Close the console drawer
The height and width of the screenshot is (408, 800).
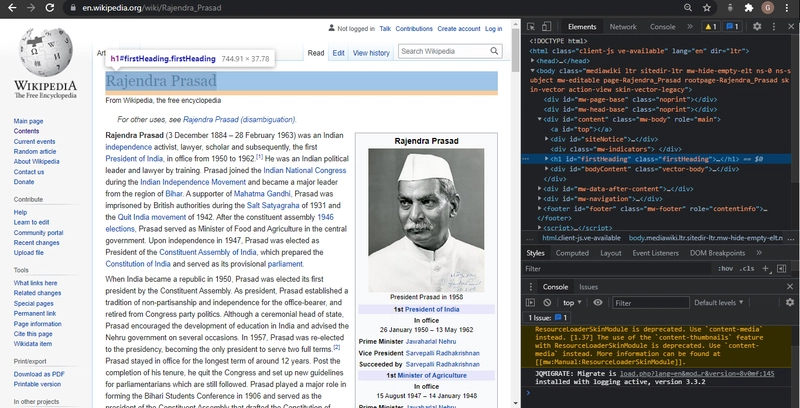[x=790, y=287]
